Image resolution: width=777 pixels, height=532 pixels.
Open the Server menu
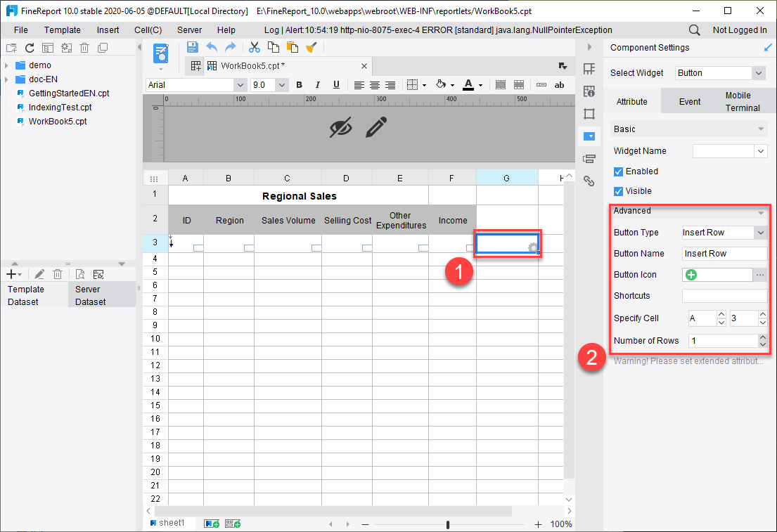(x=190, y=30)
